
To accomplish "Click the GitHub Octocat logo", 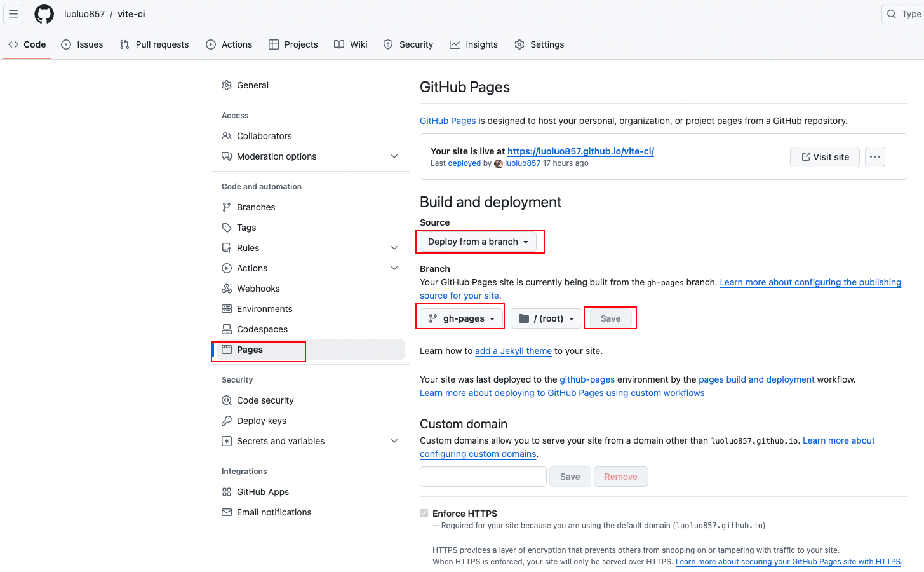I will pos(44,14).
